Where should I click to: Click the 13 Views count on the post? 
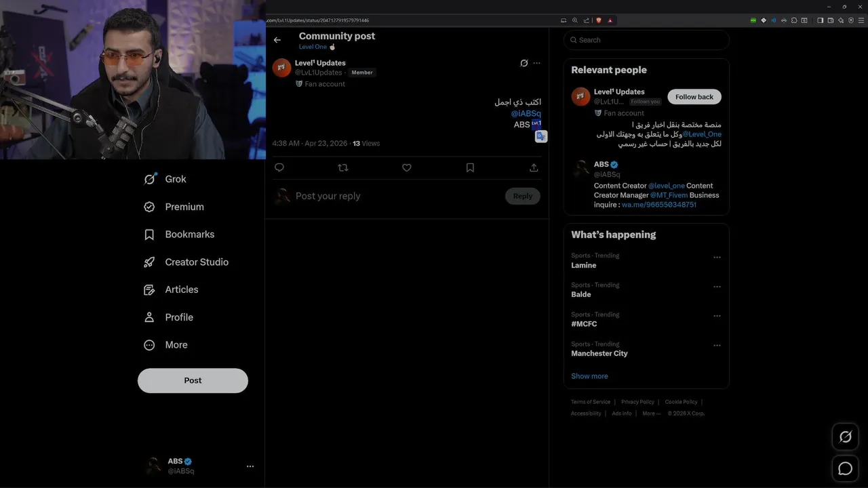366,144
